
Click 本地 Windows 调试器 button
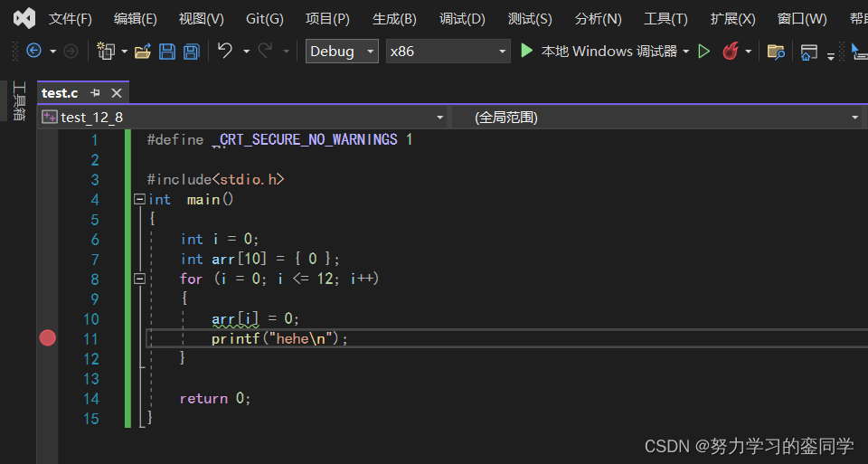coord(609,51)
